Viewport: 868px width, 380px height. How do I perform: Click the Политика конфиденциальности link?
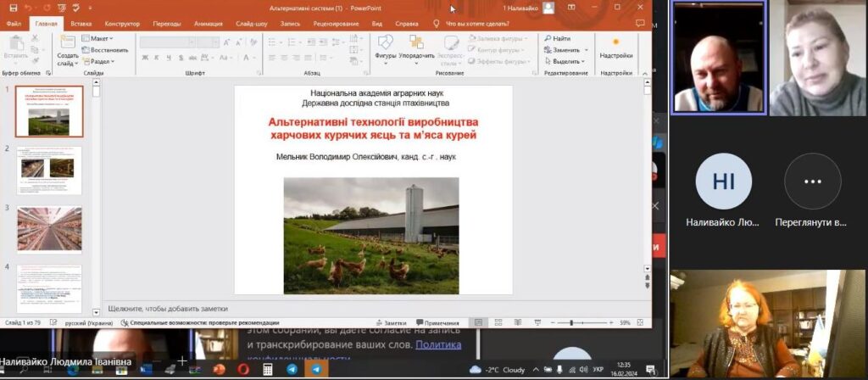pos(439,345)
